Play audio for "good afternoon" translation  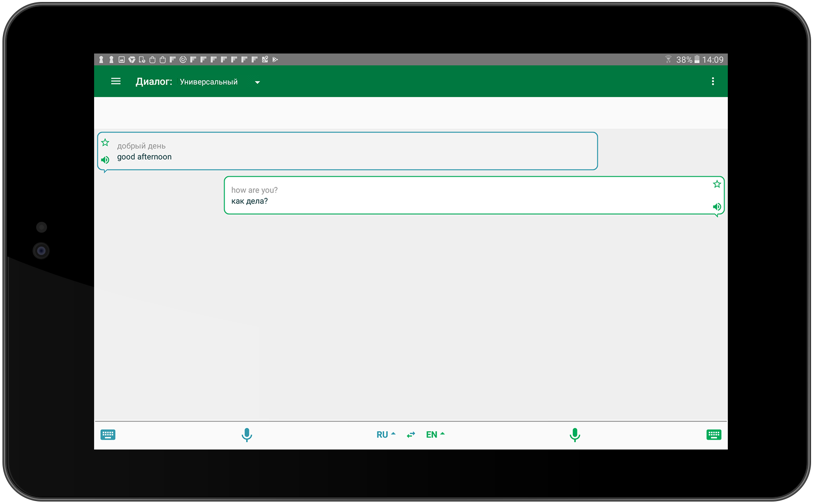point(105,160)
